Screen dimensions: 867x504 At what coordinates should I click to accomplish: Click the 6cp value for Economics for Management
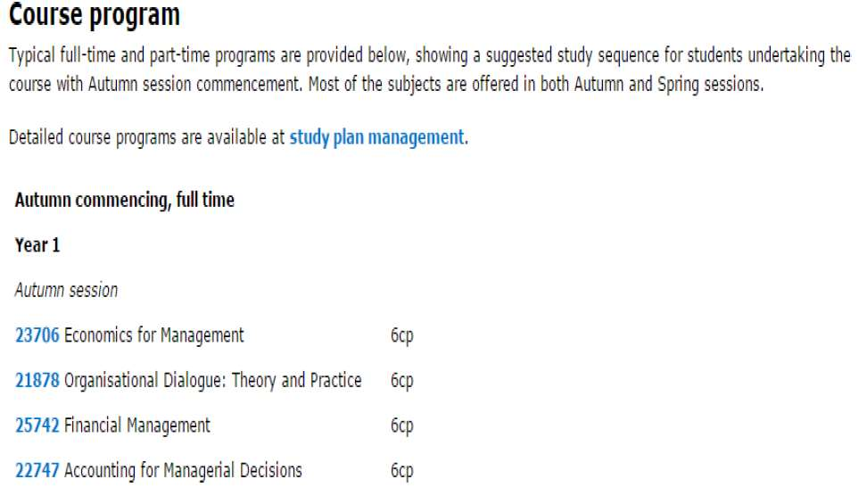pos(402,335)
